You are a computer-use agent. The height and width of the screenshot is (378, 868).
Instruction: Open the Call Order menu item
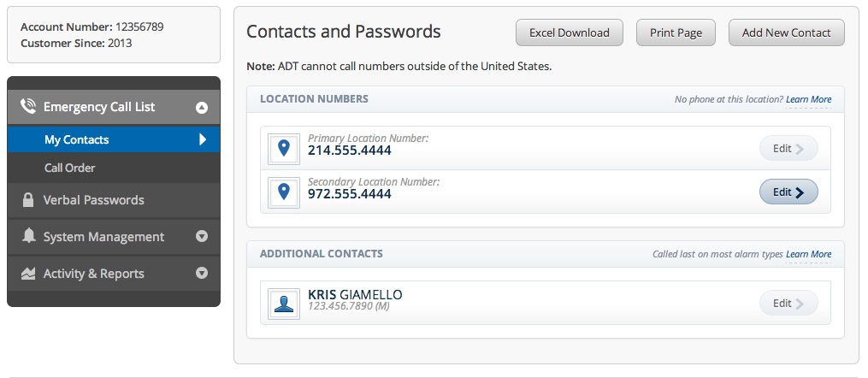tap(70, 168)
